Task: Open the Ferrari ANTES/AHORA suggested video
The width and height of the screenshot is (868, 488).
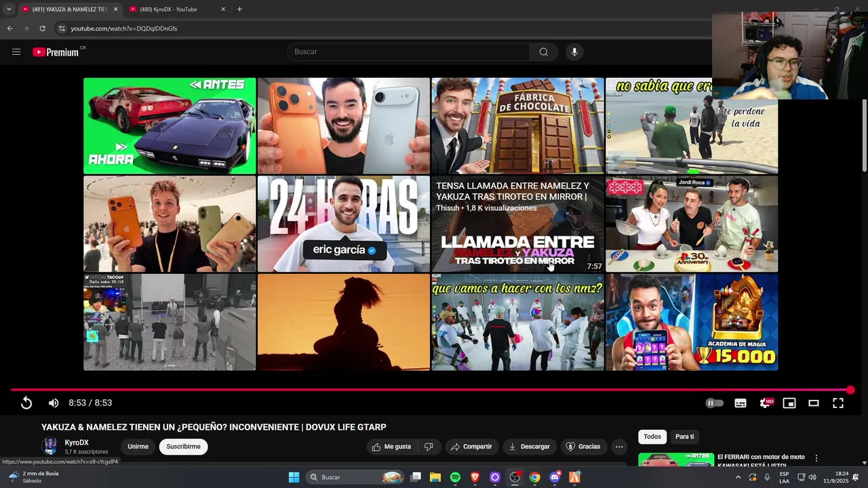Action: click(170, 125)
